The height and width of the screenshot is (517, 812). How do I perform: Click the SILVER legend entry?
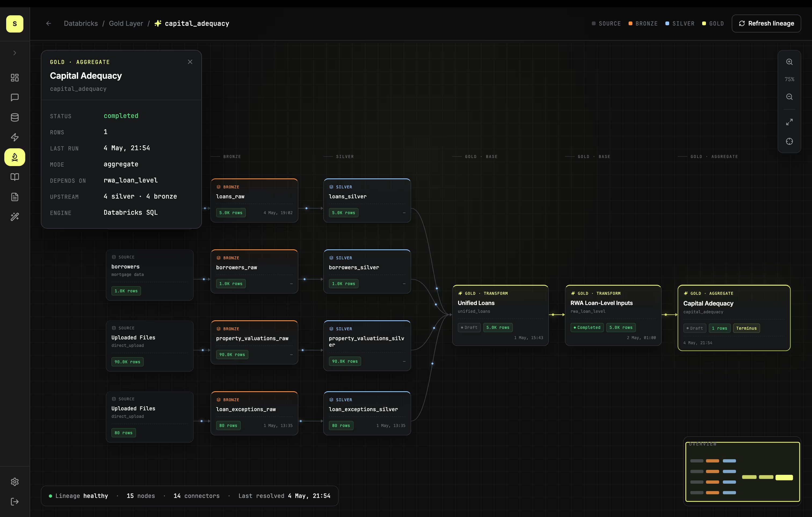click(680, 23)
